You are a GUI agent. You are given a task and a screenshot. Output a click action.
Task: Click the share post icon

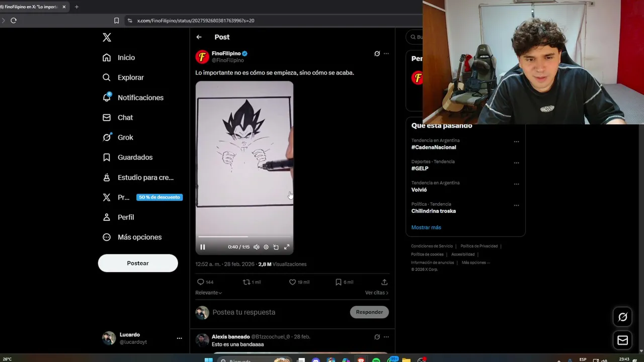[x=384, y=282]
